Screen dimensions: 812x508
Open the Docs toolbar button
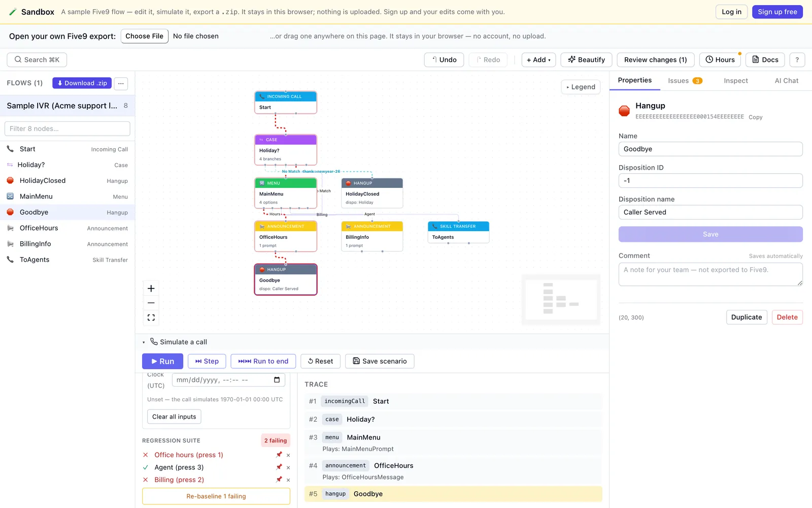pyautogui.click(x=765, y=59)
